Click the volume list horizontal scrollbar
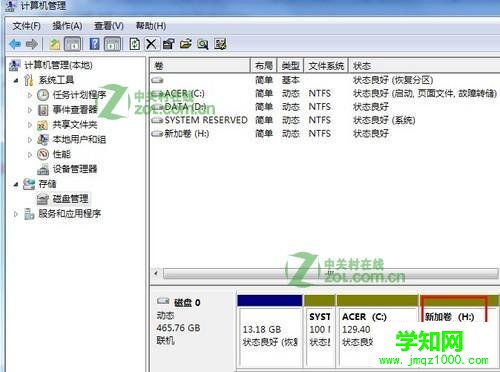The width and height of the screenshot is (500, 372). coord(331,274)
